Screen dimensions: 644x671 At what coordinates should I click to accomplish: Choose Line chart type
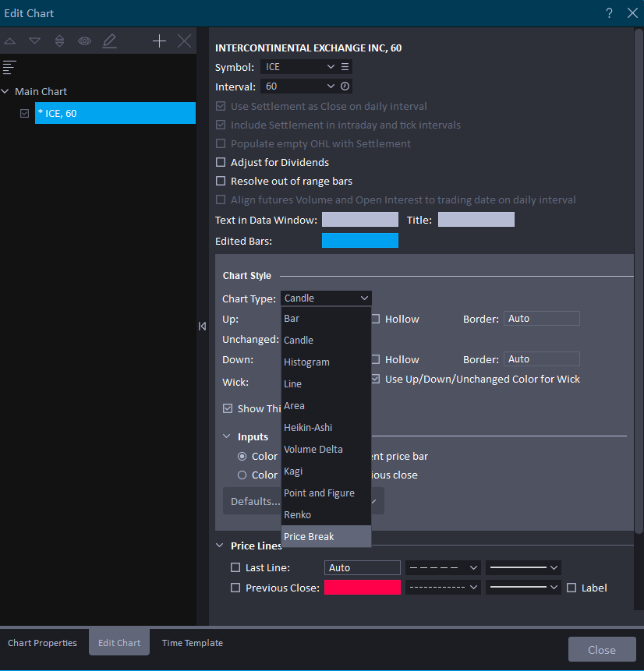click(x=326, y=384)
